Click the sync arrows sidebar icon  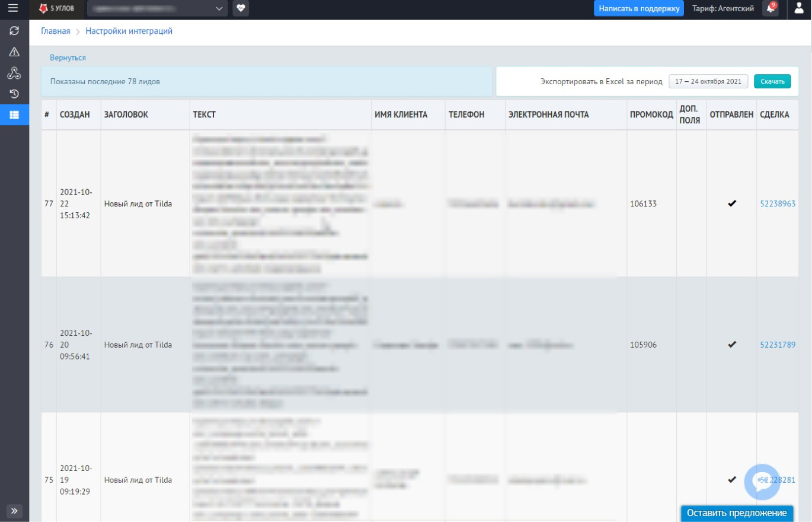tap(14, 31)
